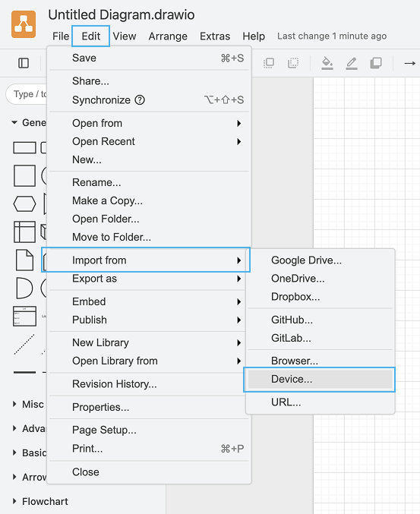Select the solid horizontal line shape
Screen dimensions: 420x514
24,372
